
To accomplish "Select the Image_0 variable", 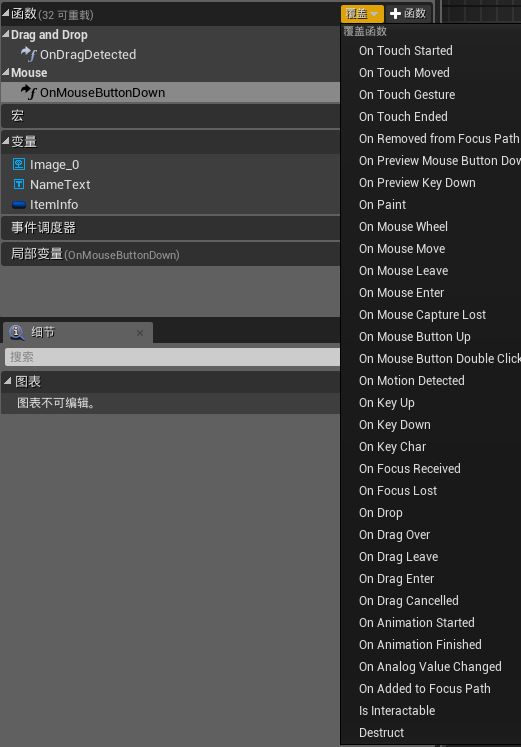I will 54,165.
